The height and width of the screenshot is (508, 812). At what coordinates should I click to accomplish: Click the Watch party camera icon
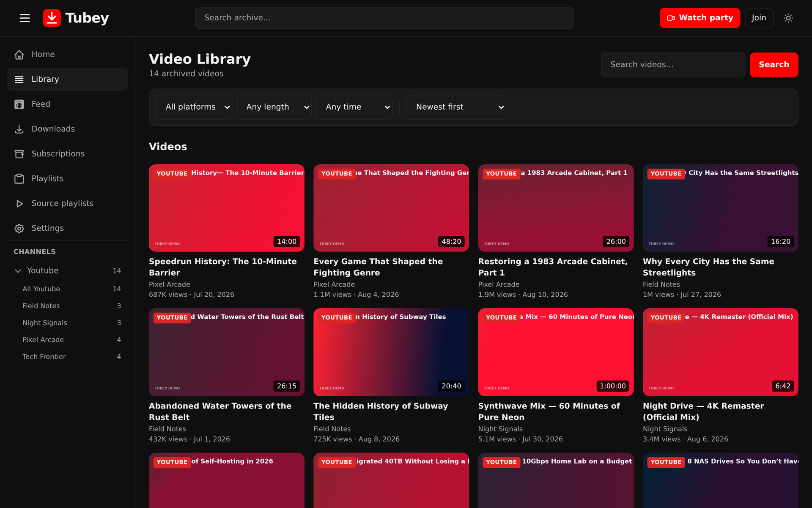671,18
